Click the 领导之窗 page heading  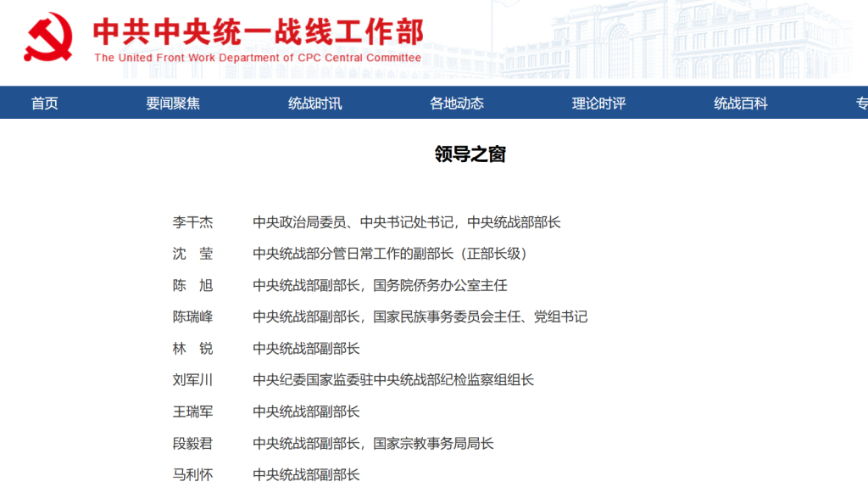470,154
